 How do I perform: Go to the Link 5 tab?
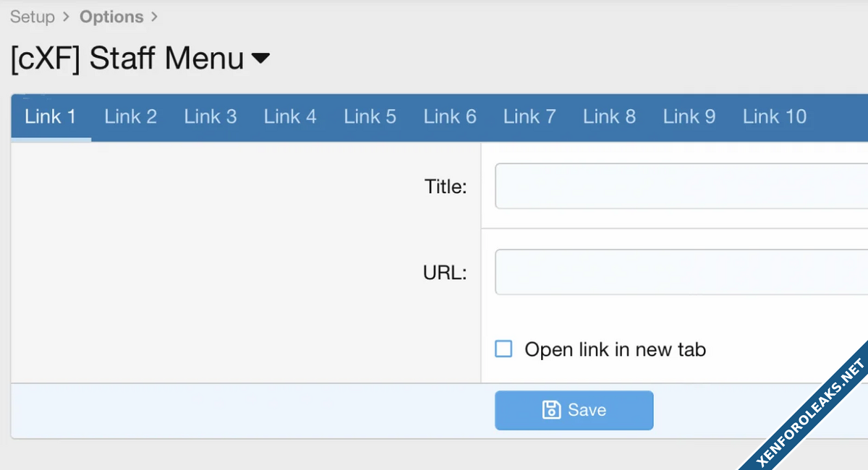[x=370, y=116]
